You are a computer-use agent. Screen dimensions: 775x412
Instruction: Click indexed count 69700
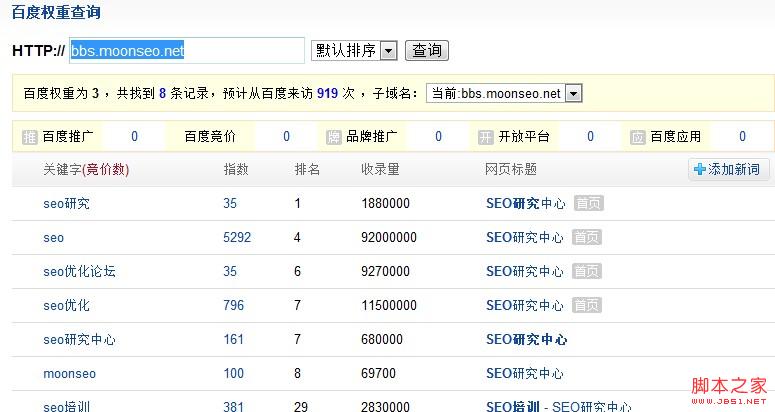[379, 373]
